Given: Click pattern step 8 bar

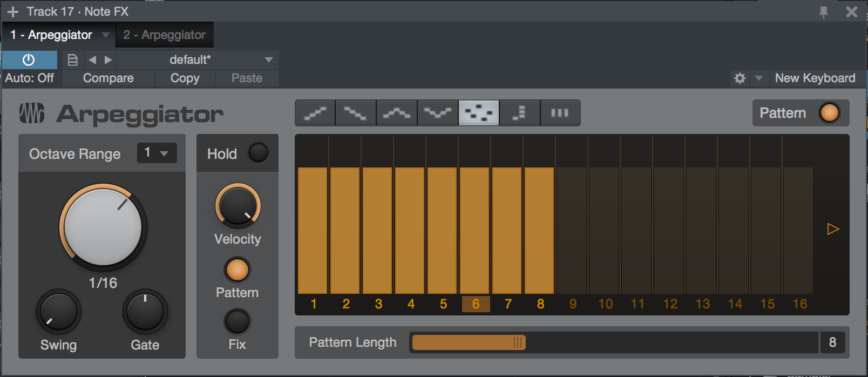Looking at the screenshot, I should [540, 231].
